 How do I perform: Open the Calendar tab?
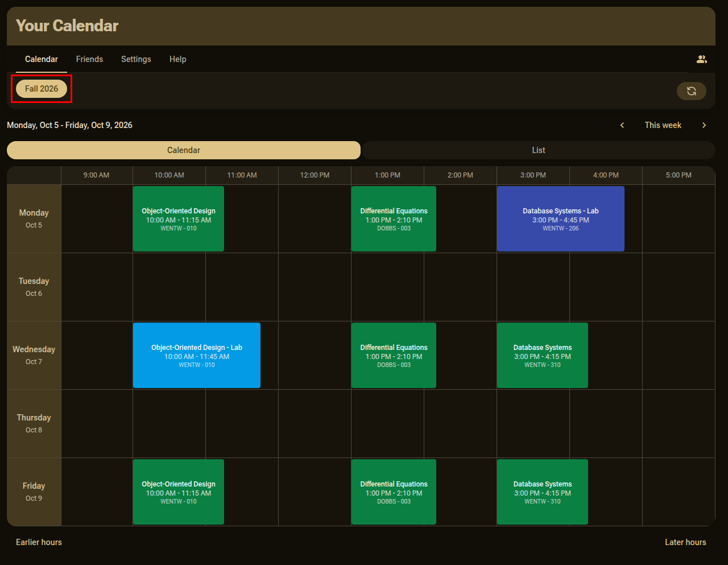pos(42,59)
